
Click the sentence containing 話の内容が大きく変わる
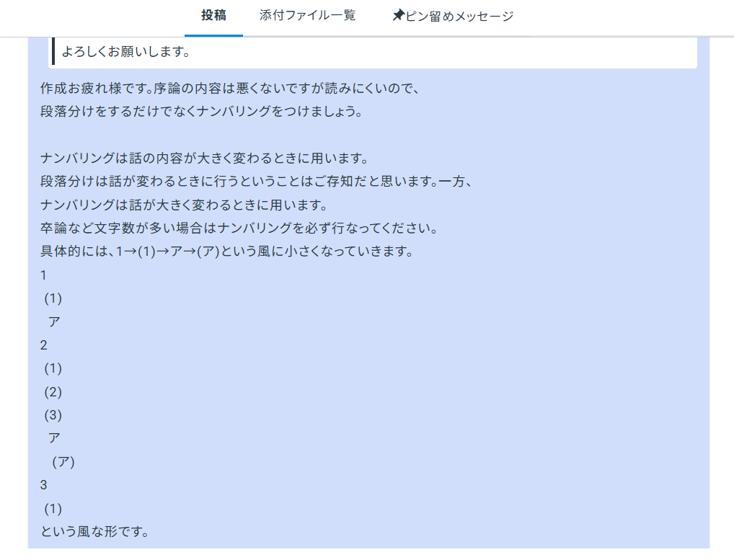204,158
